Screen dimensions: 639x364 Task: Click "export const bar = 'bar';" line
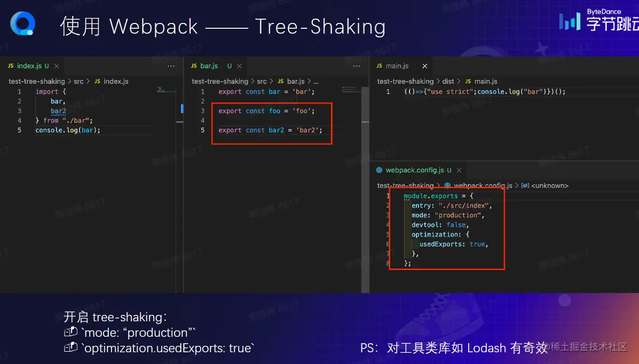coord(266,92)
